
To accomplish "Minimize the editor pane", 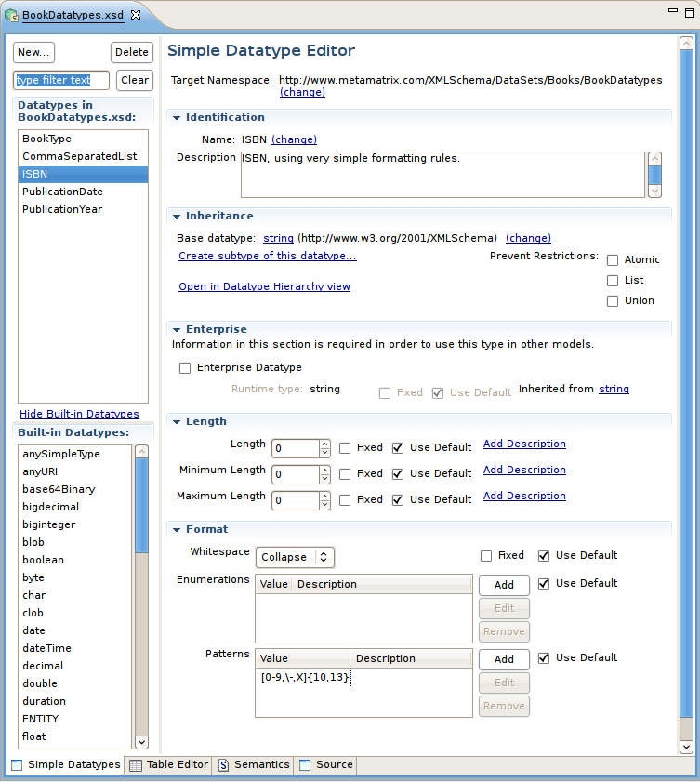I will point(673,10).
